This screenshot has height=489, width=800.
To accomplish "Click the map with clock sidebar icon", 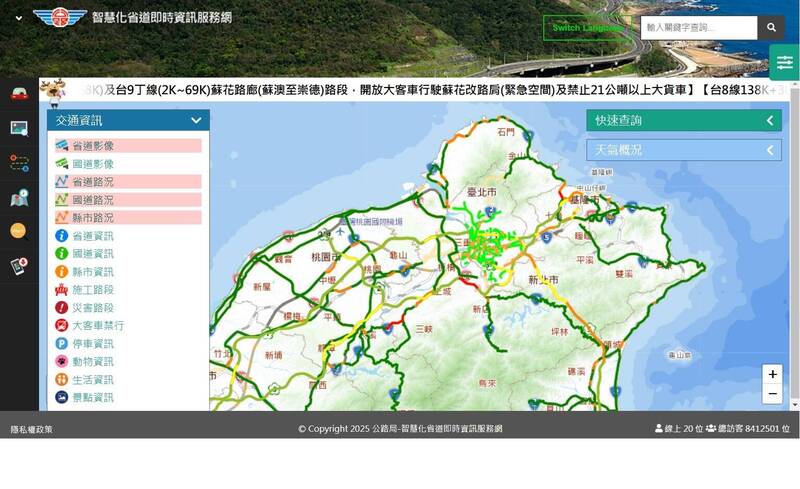I will [x=19, y=197].
